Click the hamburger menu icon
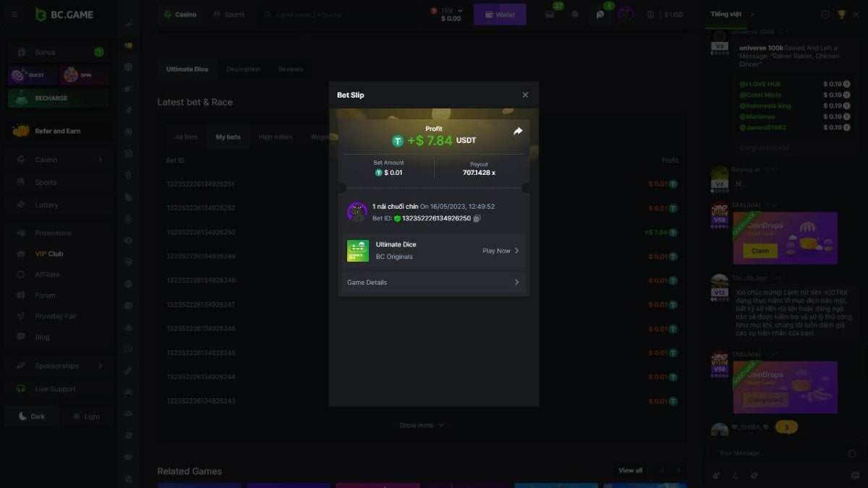The height and width of the screenshot is (488, 868). point(15,14)
